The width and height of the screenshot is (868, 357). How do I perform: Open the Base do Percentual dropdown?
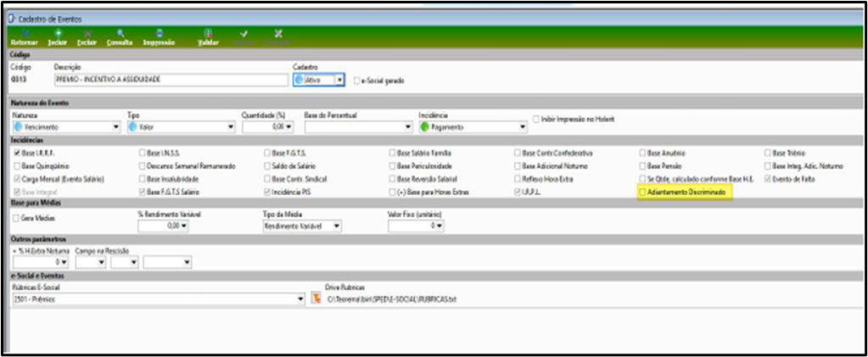point(408,127)
